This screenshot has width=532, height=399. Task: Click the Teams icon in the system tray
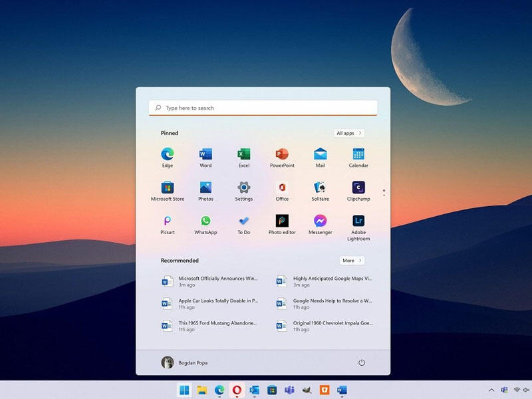505,390
